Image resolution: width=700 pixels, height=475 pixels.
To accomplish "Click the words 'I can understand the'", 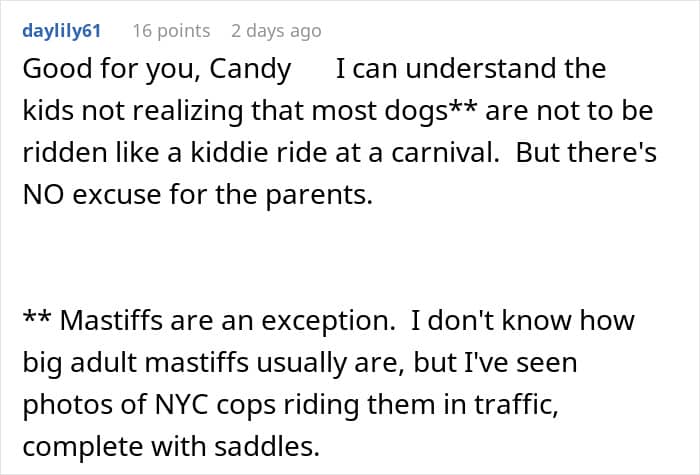I will [x=471, y=69].
